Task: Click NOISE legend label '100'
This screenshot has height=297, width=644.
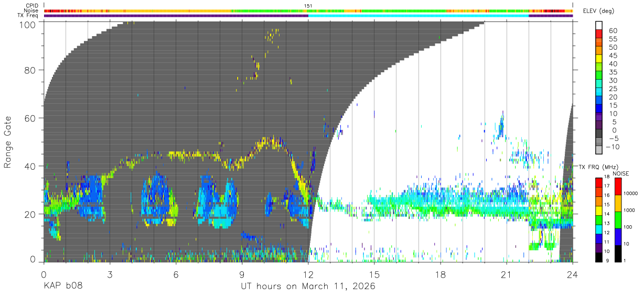Action: click(x=628, y=227)
